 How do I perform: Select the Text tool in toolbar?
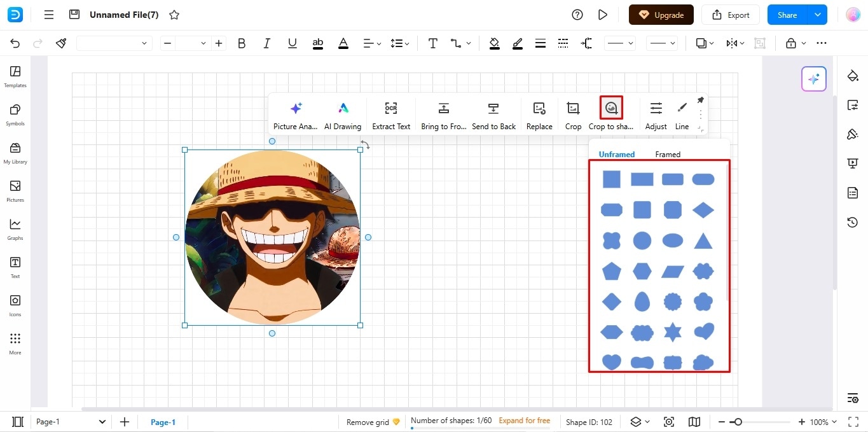433,43
